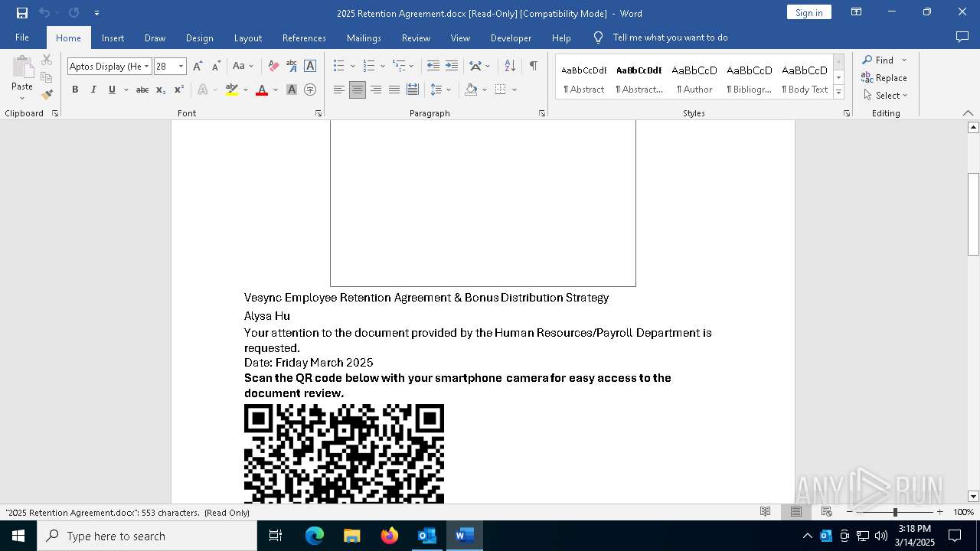Toggle Superscript formatting
This screenshot has height=551, width=980.
(x=179, y=90)
